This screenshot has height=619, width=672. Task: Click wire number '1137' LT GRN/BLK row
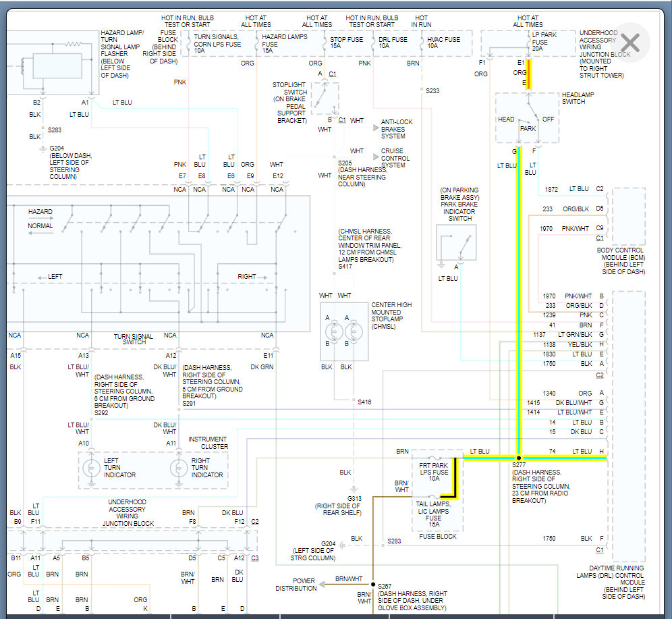(x=539, y=335)
